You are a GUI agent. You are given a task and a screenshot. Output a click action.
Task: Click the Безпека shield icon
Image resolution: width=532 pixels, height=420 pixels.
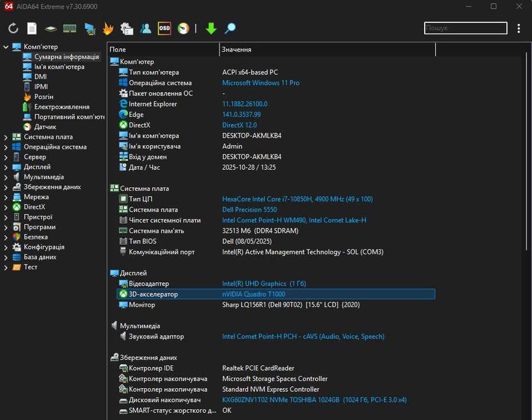point(17,237)
